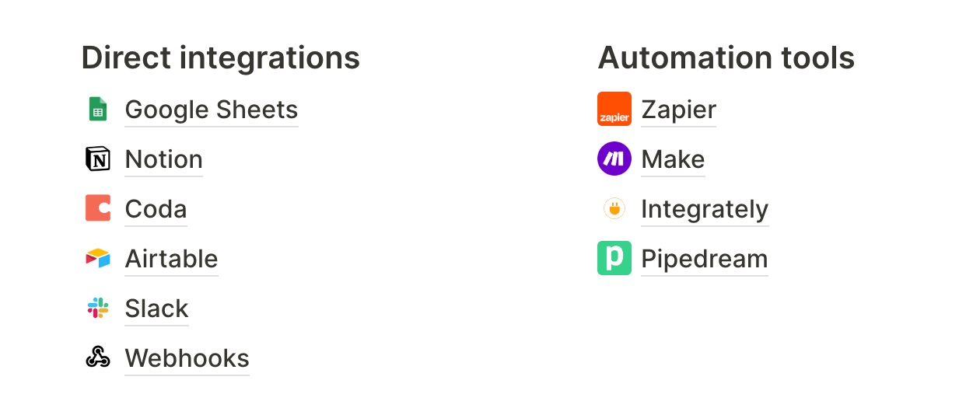Open the Make automation link
This screenshot has height=415, width=980.
[x=673, y=159]
